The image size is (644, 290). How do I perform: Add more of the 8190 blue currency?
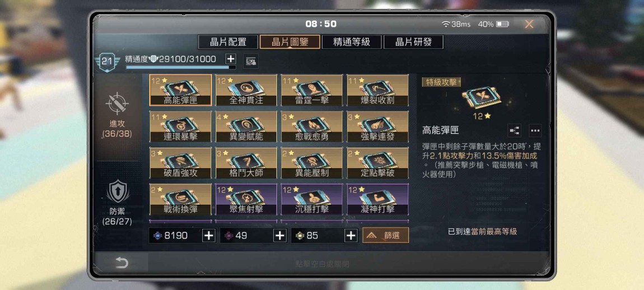pyautogui.click(x=209, y=235)
